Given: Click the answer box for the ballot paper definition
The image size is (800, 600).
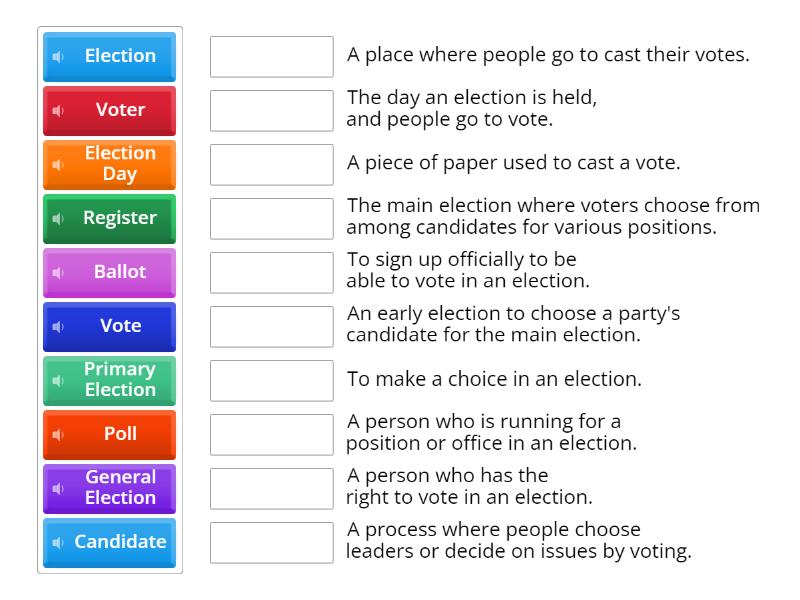Looking at the screenshot, I should pos(272,164).
